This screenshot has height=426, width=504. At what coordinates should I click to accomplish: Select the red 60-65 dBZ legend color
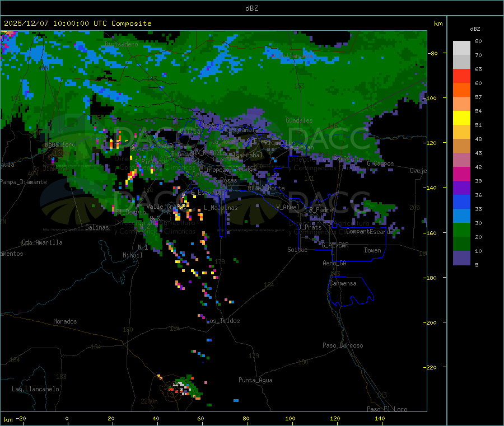pyautogui.click(x=461, y=76)
